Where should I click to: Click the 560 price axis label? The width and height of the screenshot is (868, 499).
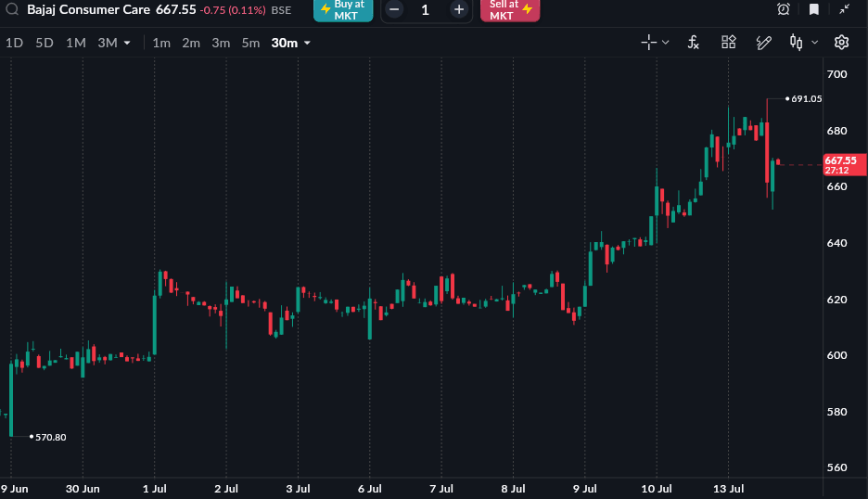(x=836, y=467)
